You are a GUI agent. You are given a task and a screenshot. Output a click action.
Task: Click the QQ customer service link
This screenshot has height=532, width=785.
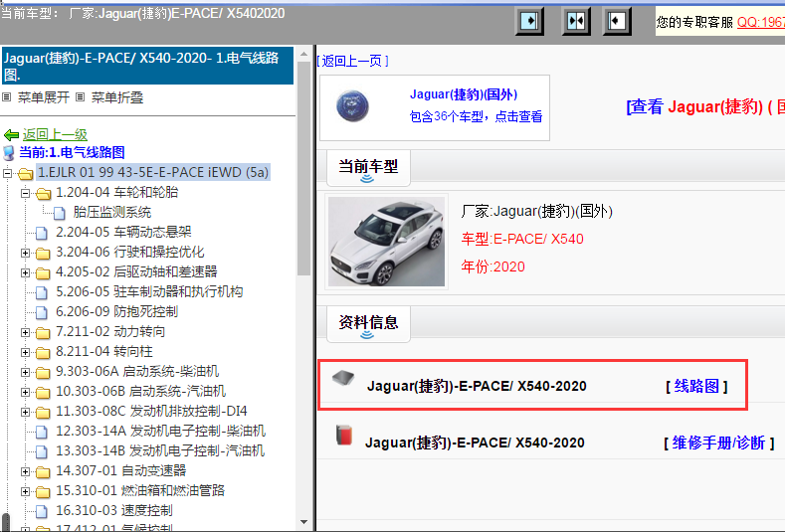(760, 22)
